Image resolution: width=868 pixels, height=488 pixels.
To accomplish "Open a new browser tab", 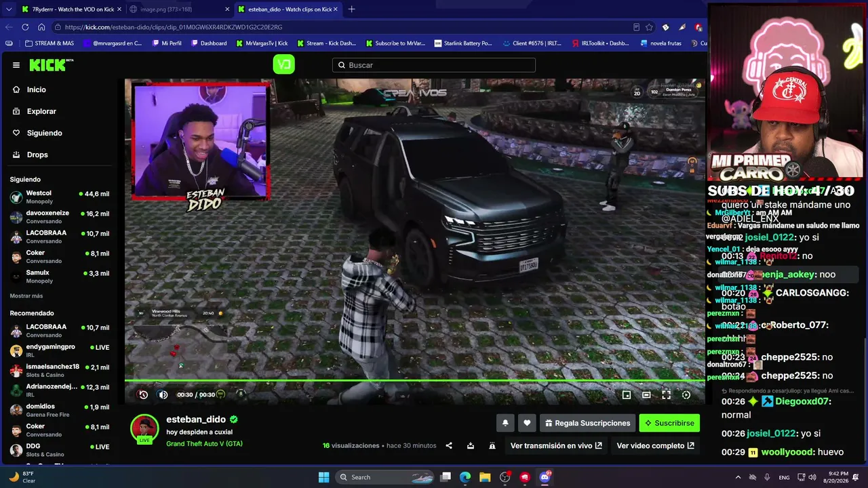I will [x=351, y=9].
